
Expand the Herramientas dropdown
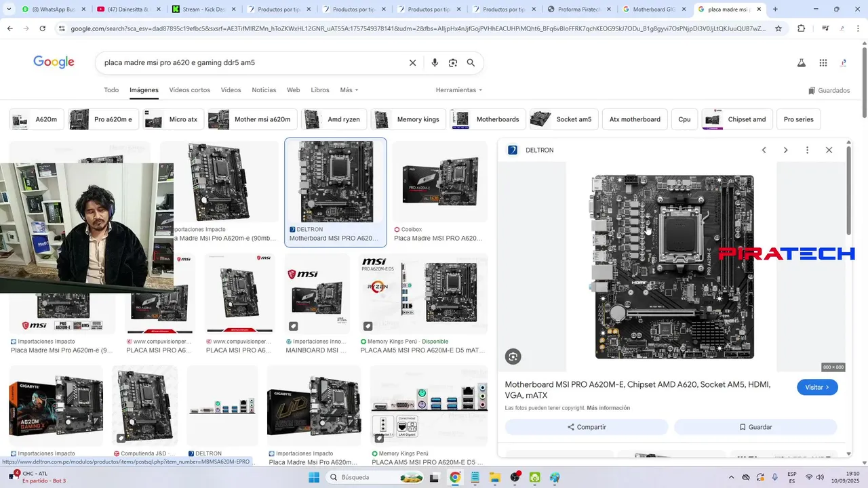click(x=459, y=89)
